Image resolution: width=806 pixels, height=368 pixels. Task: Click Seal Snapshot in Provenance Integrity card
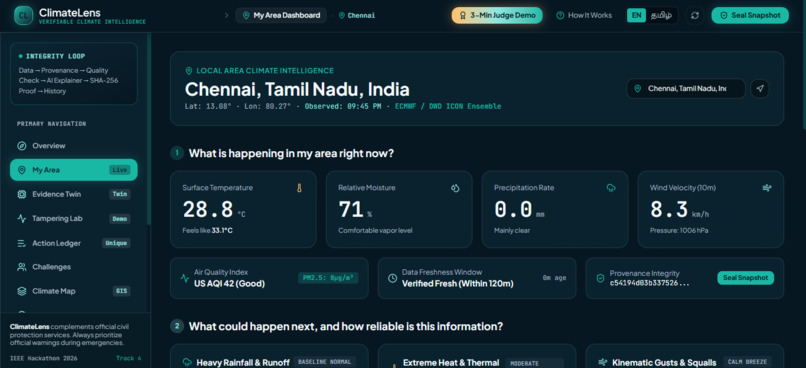point(745,278)
